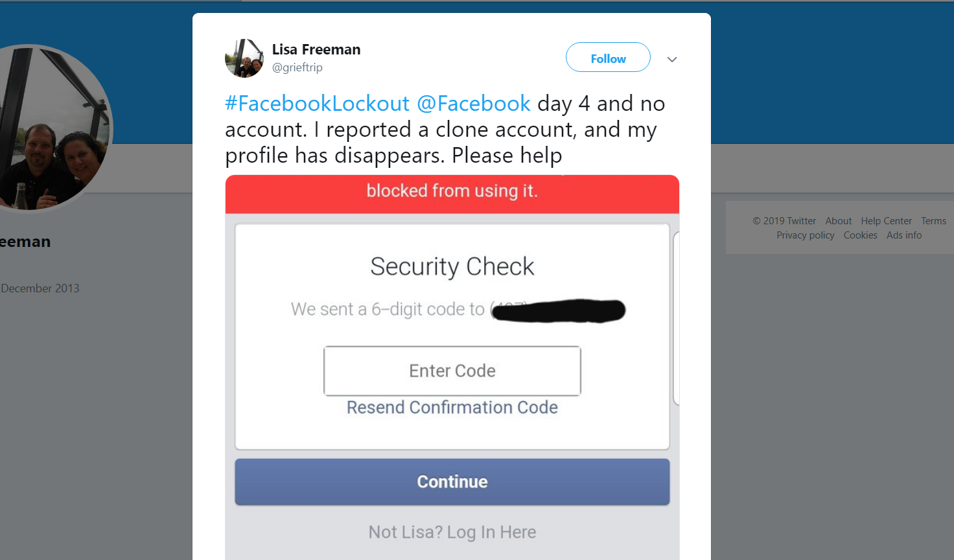Open the Privacy policy link

(806, 235)
